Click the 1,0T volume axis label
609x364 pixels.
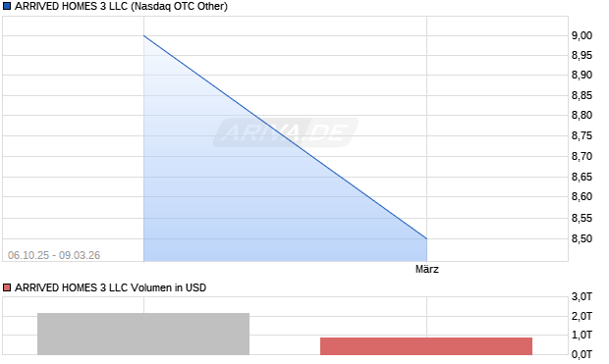(x=581, y=335)
